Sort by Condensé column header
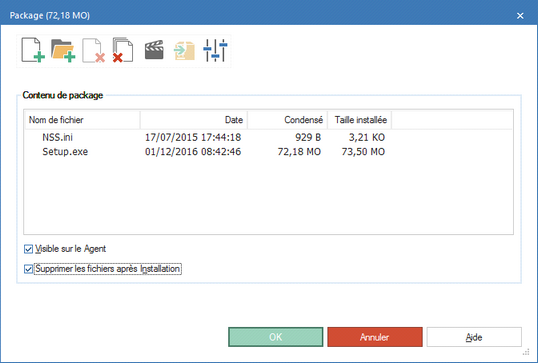Viewport: 538px width, 363px height. (288, 120)
